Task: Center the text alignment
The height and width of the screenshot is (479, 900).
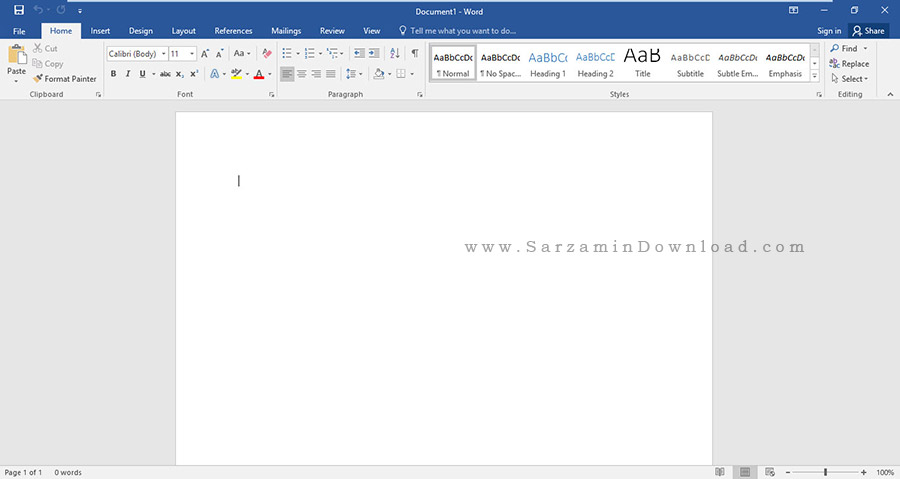Action: click(x=302, y=74)
